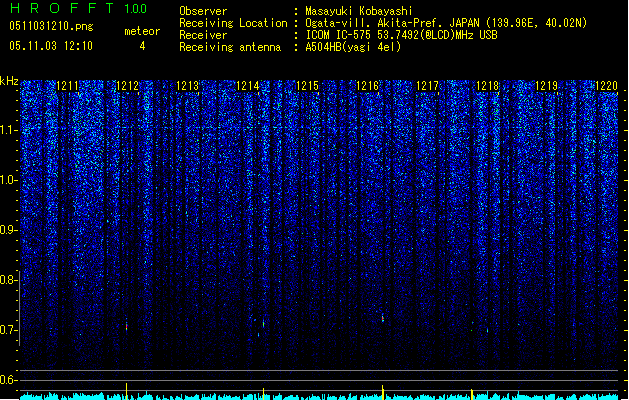Click the 0.8 kHz axis label

9,280
